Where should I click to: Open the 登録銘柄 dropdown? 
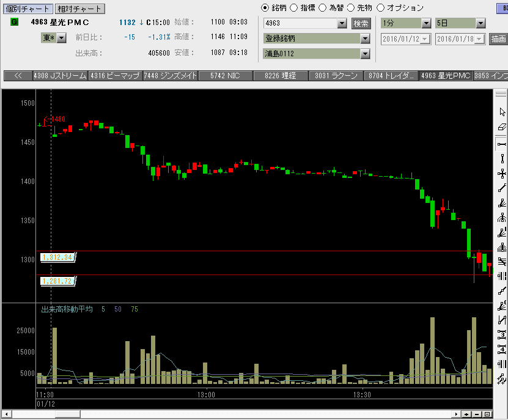(x=365, y=39)
